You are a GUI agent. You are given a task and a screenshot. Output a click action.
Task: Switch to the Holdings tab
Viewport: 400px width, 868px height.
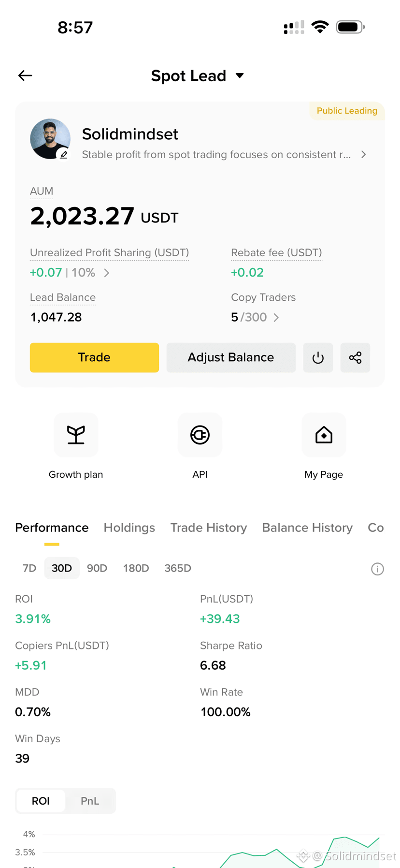(x=129, y=528)
